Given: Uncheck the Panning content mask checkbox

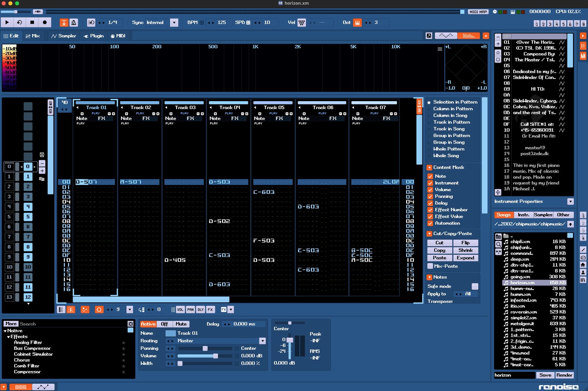Looking at the screenshot, I should coord(430,196).
